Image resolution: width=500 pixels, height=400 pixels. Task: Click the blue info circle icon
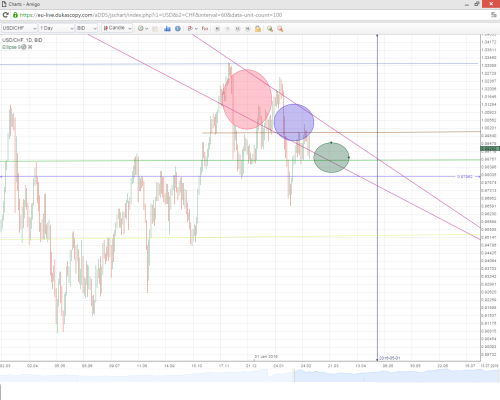178,29
